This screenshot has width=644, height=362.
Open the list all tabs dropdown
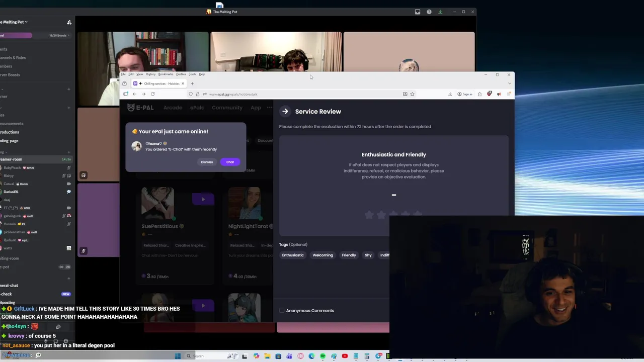[509, 83]
